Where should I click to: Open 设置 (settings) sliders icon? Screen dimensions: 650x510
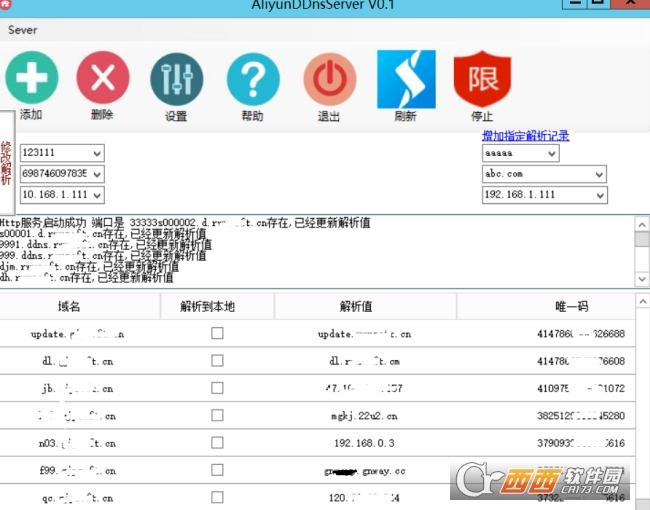coord(177,79)
